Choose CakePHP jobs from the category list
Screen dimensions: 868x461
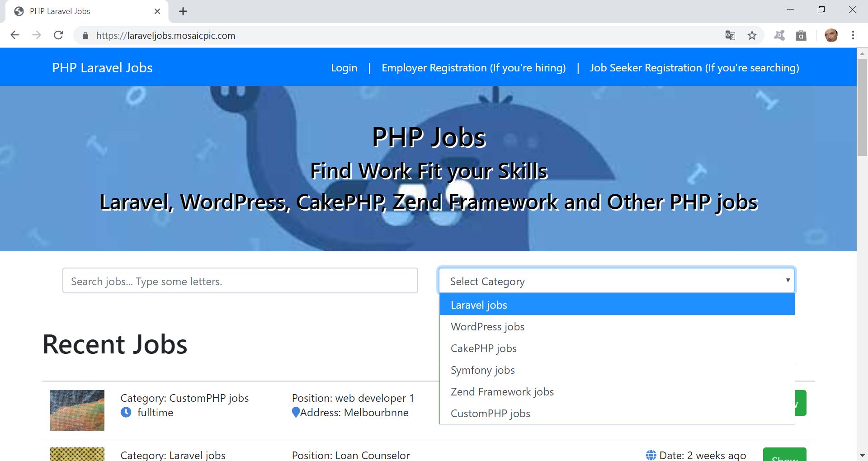pyautogui.click(x=617, y=348)
